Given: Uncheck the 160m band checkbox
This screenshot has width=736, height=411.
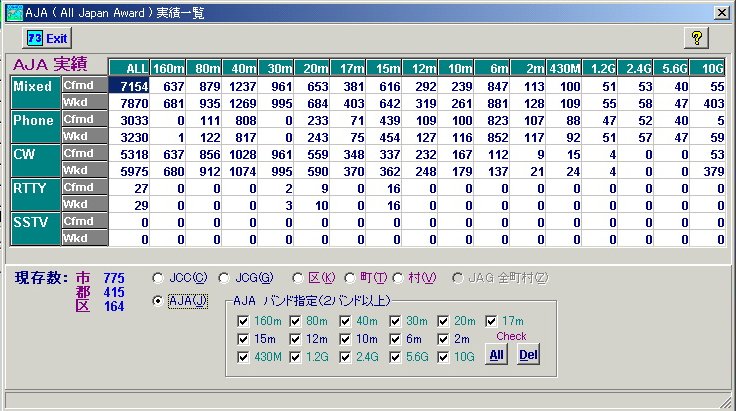Looking at the screenshot, I should point(243,321).
